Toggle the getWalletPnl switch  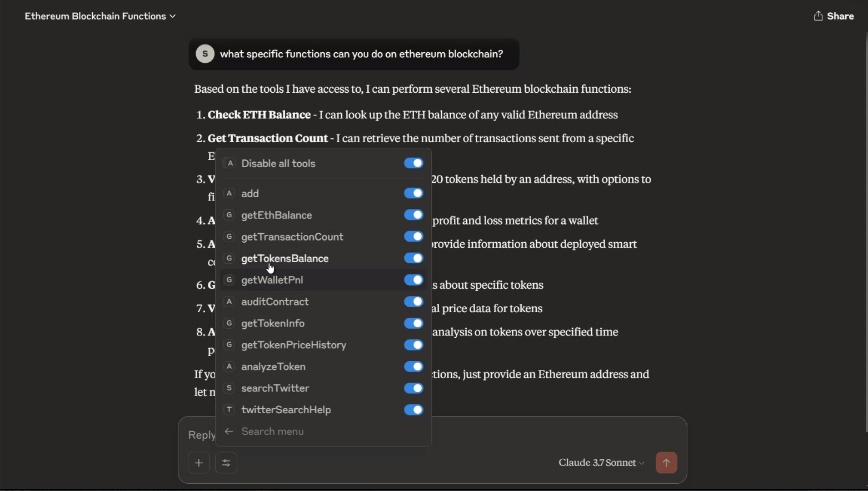(x=413, y=280)
